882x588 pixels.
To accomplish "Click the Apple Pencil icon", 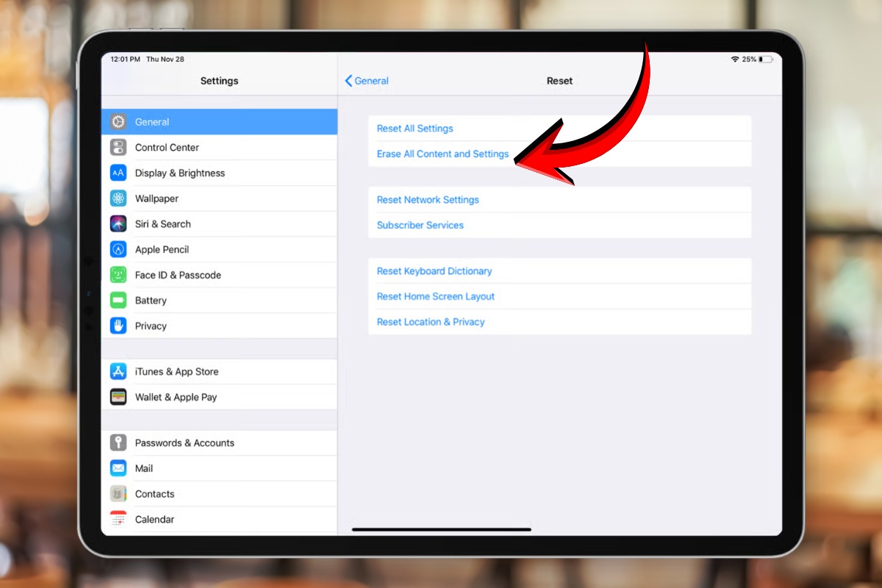I will point(119,249).
